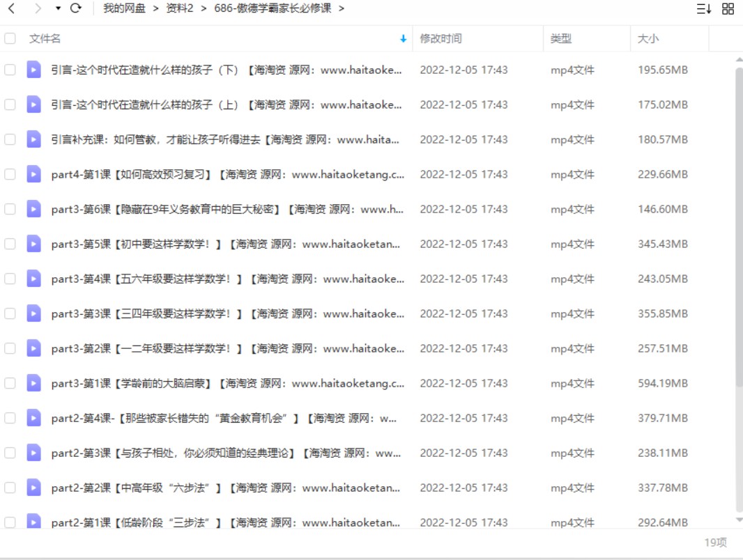Open the sort order menu icon
Viewport: 743px width, 560px height.
(x=704, y=8)
